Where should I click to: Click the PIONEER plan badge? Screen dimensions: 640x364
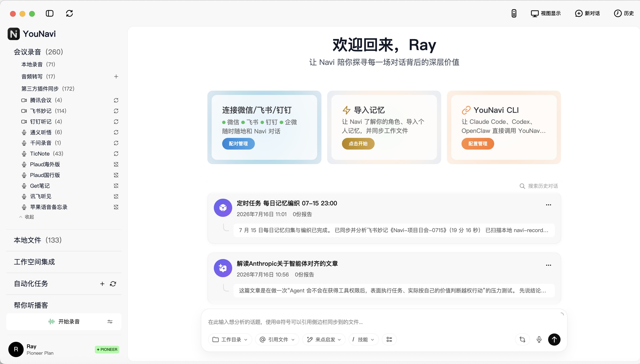(107, 349)
